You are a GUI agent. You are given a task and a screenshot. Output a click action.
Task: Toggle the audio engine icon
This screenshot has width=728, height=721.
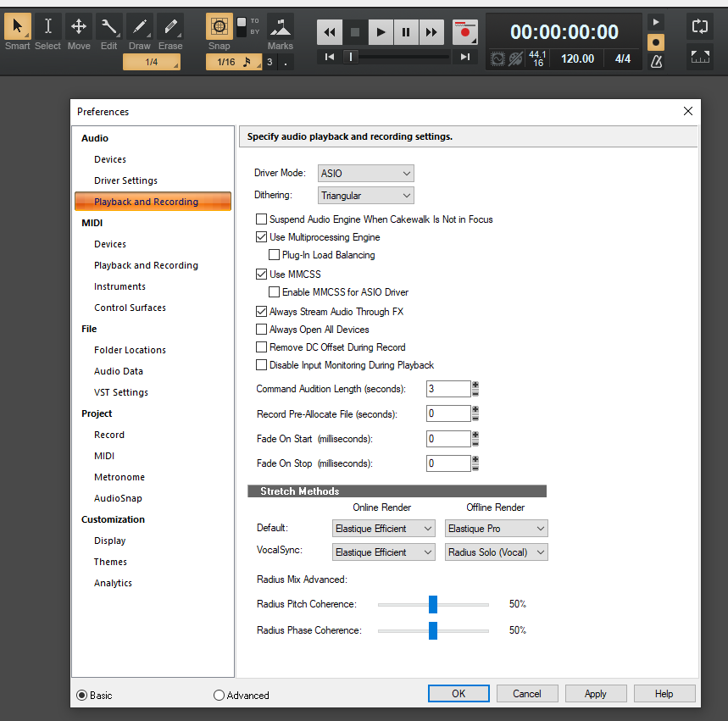click(497, 59)
